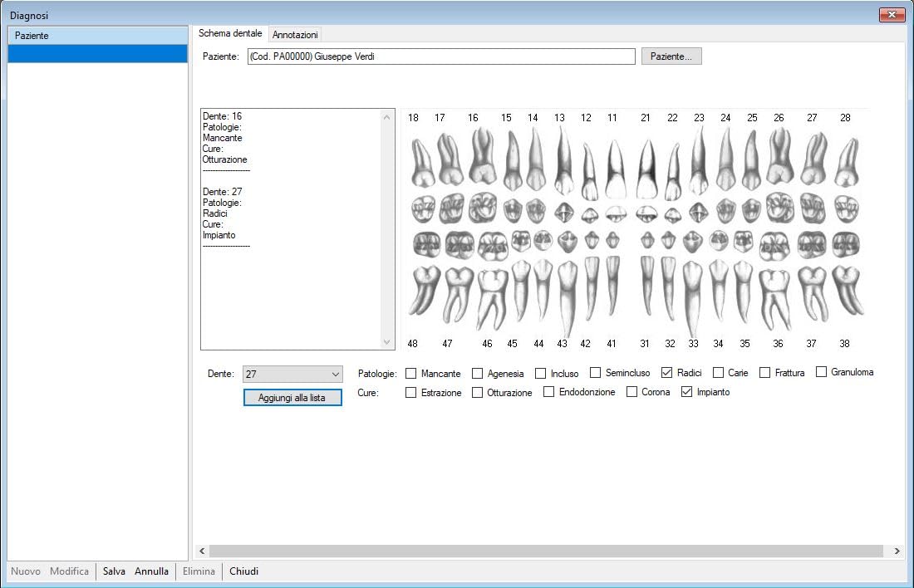The image size is (914, 588).
Task: Tick the Granuloma checkbox
Action: 821,372
